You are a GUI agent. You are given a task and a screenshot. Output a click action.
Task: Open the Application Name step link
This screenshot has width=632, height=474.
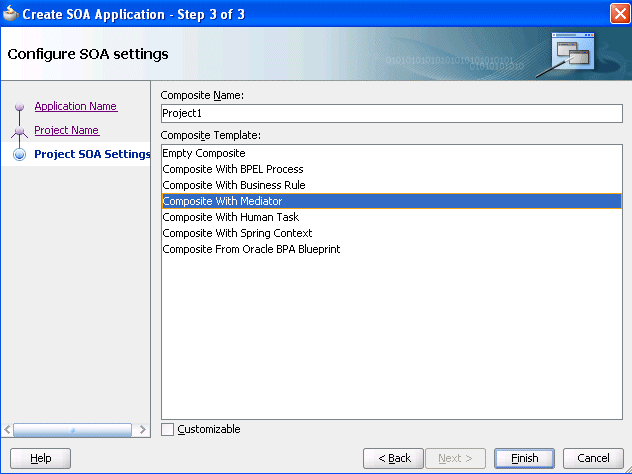[x=76, y=106]
